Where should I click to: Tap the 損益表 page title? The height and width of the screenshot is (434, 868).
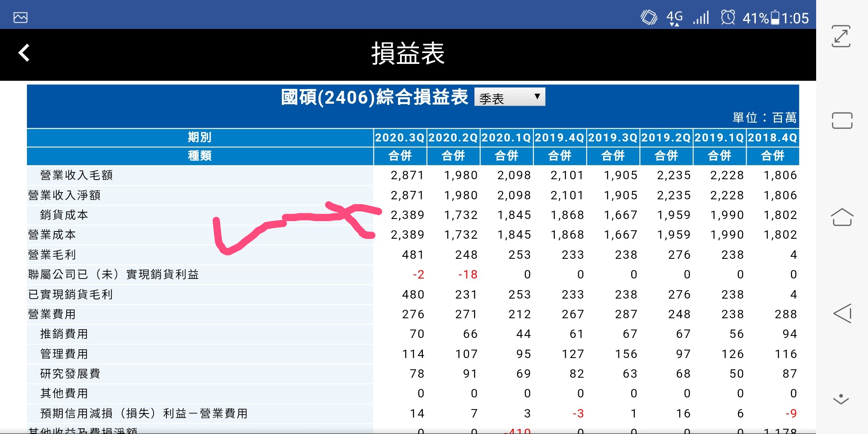coord(408,54)
